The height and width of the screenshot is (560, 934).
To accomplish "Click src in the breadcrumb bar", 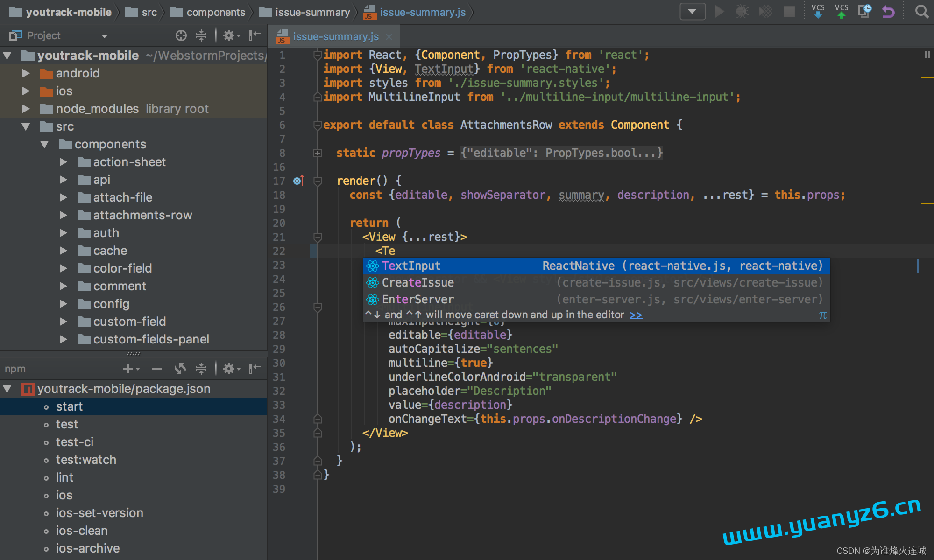I will [142, 12].
